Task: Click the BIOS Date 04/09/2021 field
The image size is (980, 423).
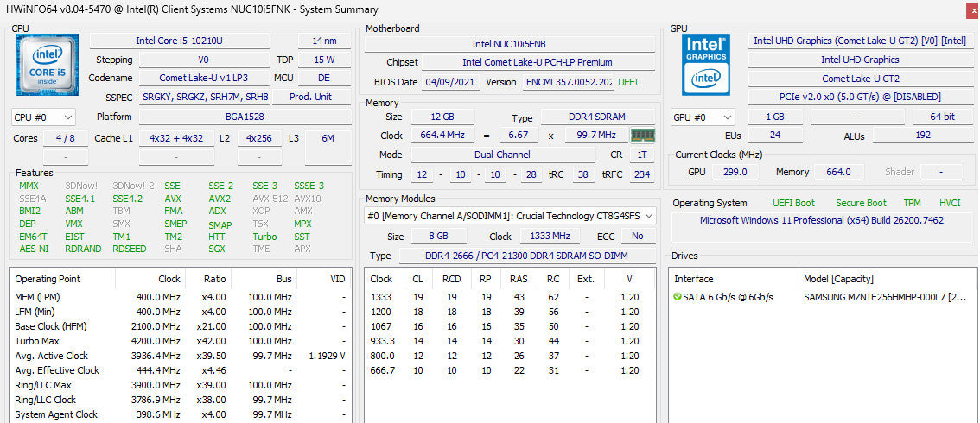Action: (x=451, y=82)
